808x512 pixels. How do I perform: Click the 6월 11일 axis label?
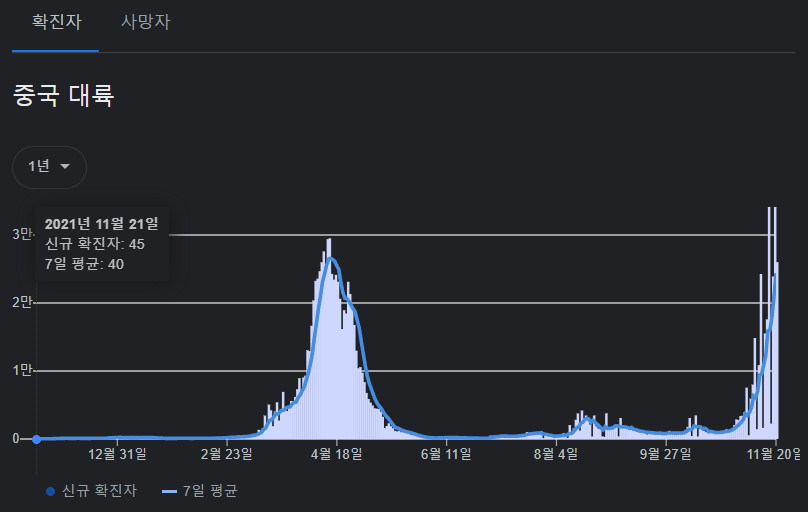pos(446,454)
